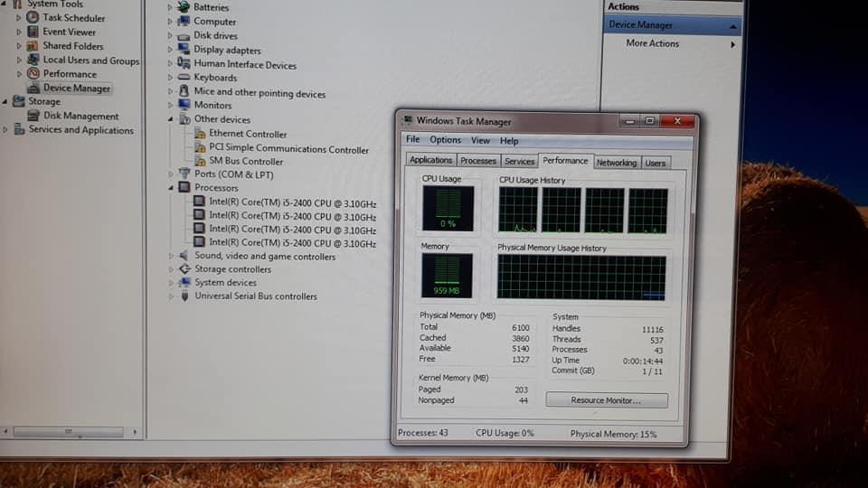Click the Storage icon

tap(19, 101)
